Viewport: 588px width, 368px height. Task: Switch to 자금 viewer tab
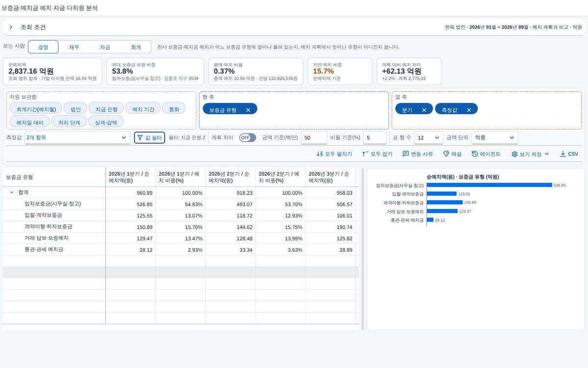click(x=105, y=47)
